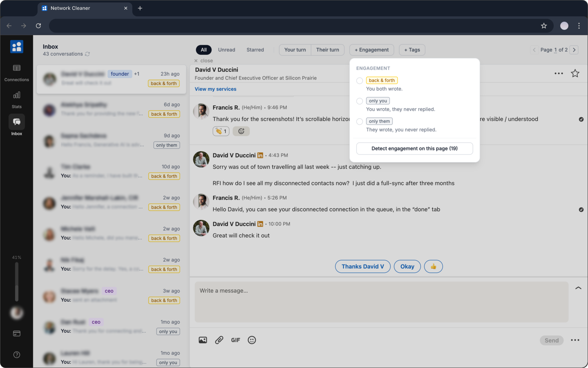The width and height of the screenshot is (588, 368).
Task: Toggle the 'Your turn' filter
Action: tap(295, 50)
